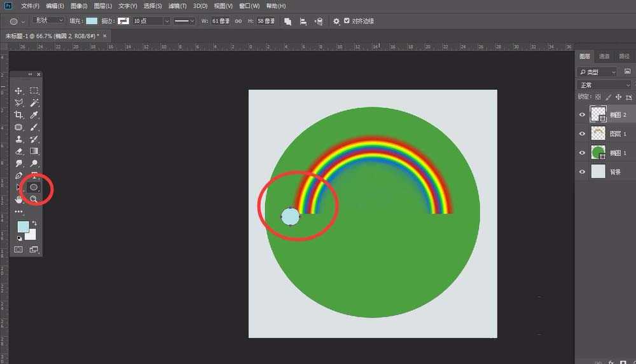This screenshot has height=364, width=636.
Task: Expand the 10 点 stroke width dropdown
Action: [x=167, y=21]
